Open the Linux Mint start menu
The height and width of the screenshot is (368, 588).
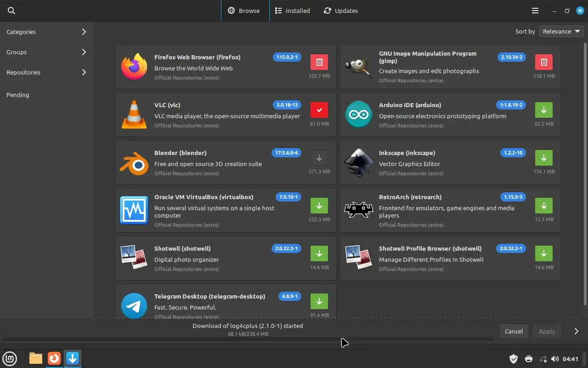click(10, 358)
